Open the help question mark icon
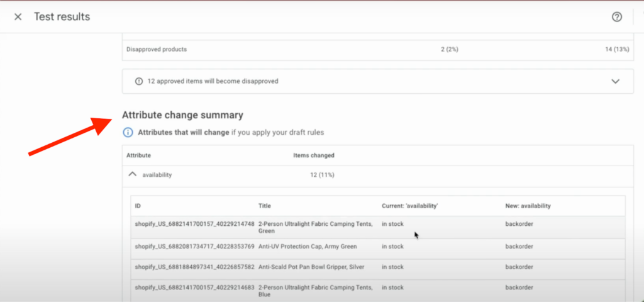 click(x=616, y=17)
